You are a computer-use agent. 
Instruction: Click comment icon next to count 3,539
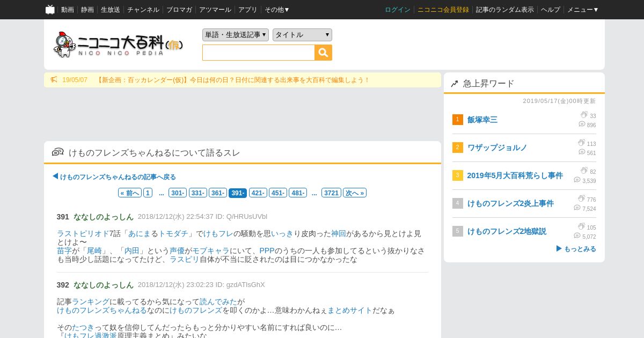point(577,180)
